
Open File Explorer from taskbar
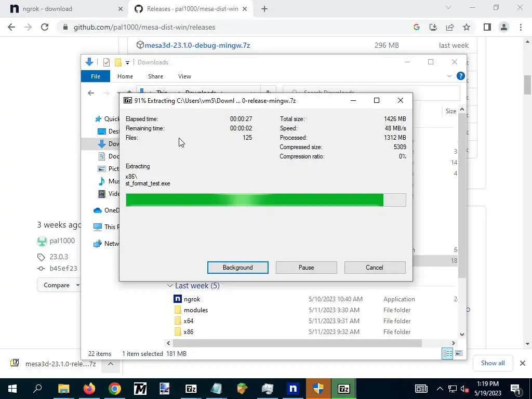(x=64, y=389)
